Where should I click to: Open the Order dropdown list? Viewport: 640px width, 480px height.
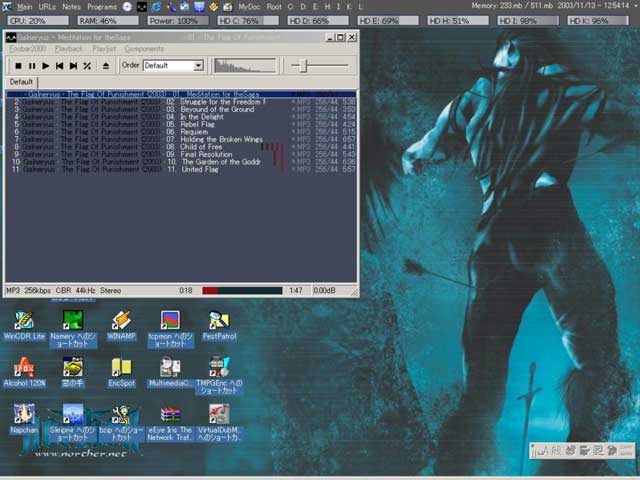coord(198,66)
